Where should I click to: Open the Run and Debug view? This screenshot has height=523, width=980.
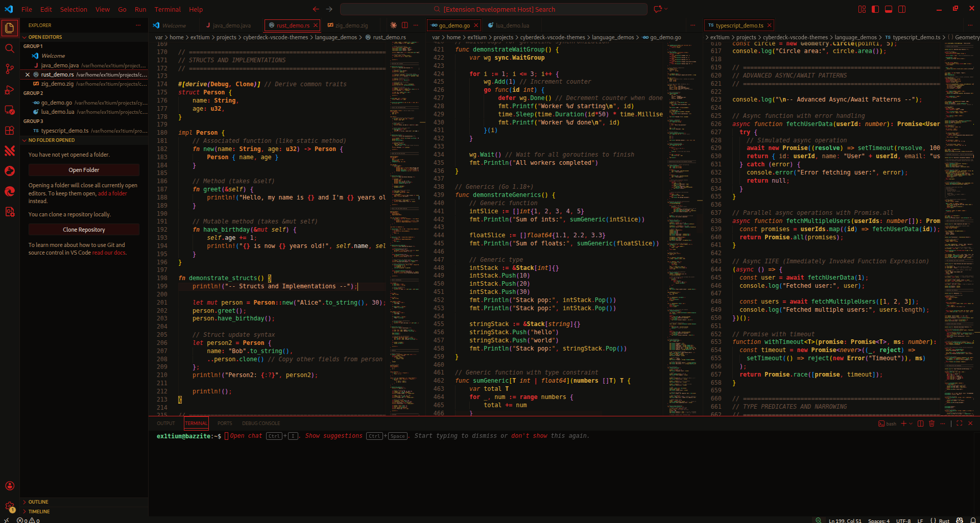pos(10,90)
